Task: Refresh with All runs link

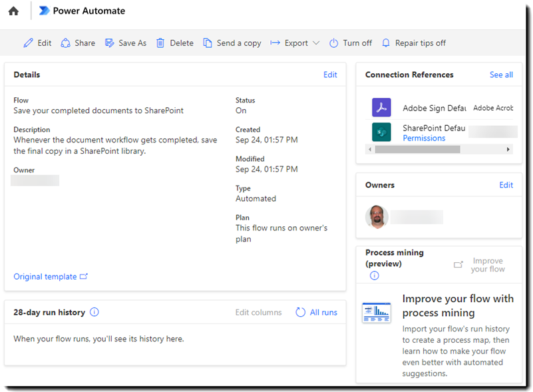Action: [317, 312]
